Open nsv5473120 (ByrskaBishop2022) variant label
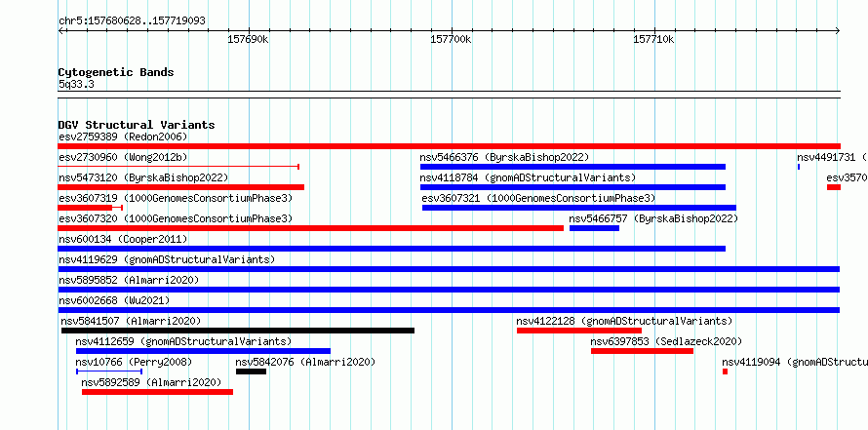Viewport: 868px width, 430px height. tap(143, 177)
